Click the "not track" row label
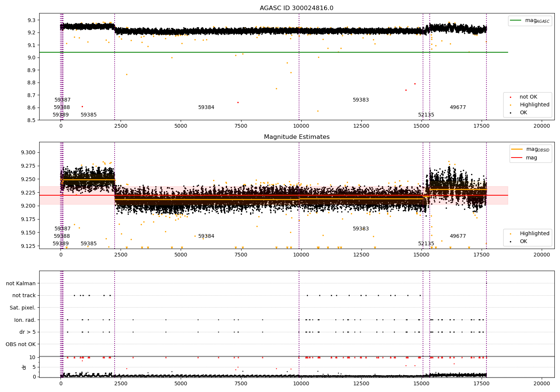Screen dimensions: 560x392 click(24, 296)
